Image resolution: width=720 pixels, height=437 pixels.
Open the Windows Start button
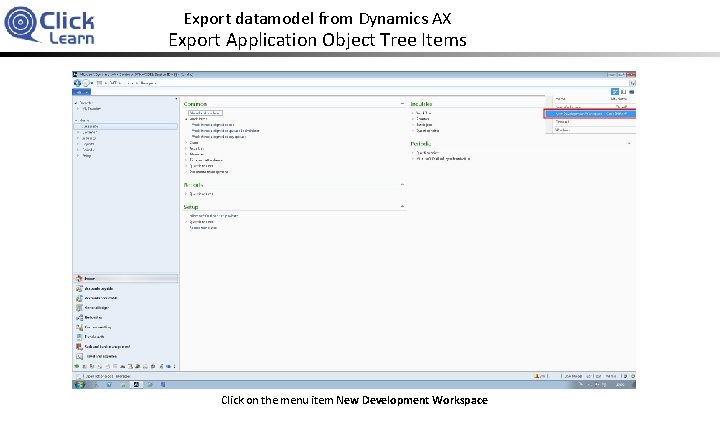click(79, 385)
